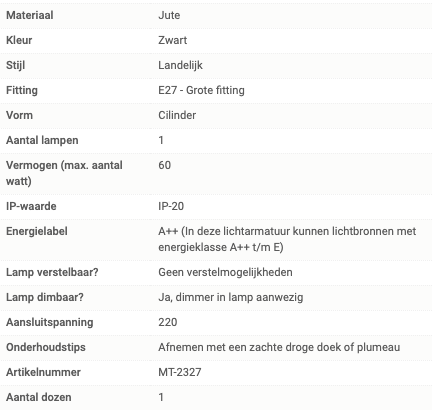
Task: Click the IP-20 value
Action: [171, 206]
